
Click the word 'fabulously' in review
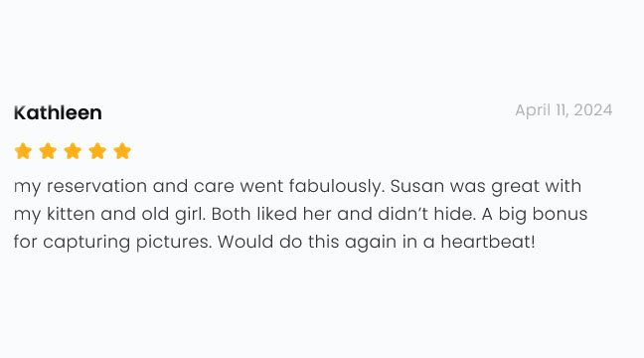(337, 186)
